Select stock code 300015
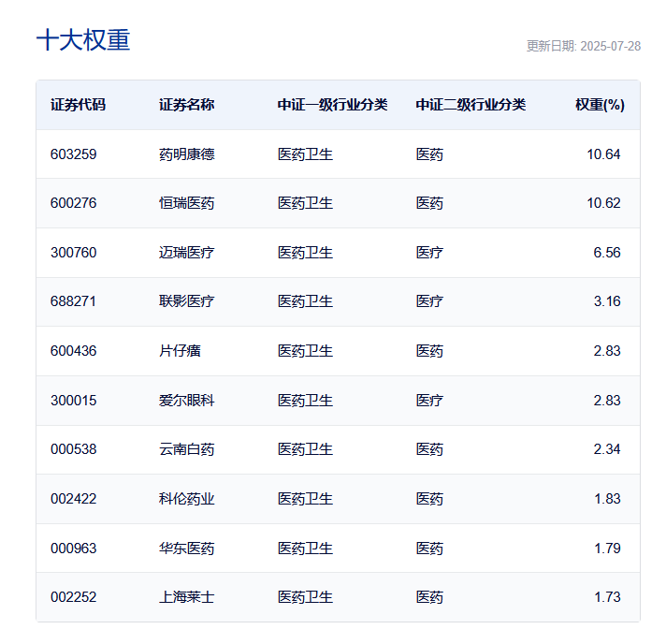This screenshot has height=644, width=666. pos(74,401)
